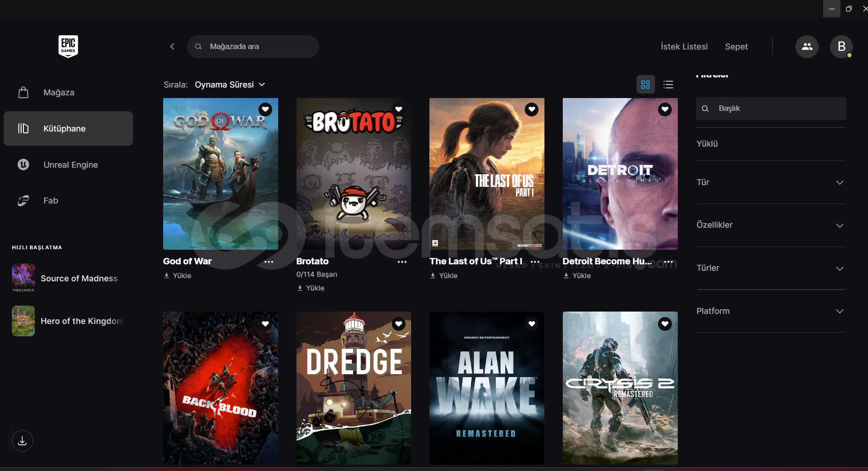Click the Epic Games logo
This screenshot has height=471, width=868.
(68, 46)
